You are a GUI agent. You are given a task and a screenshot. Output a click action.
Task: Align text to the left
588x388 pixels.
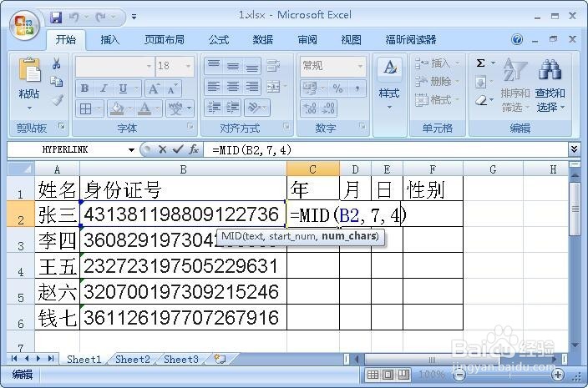(214, 87)
